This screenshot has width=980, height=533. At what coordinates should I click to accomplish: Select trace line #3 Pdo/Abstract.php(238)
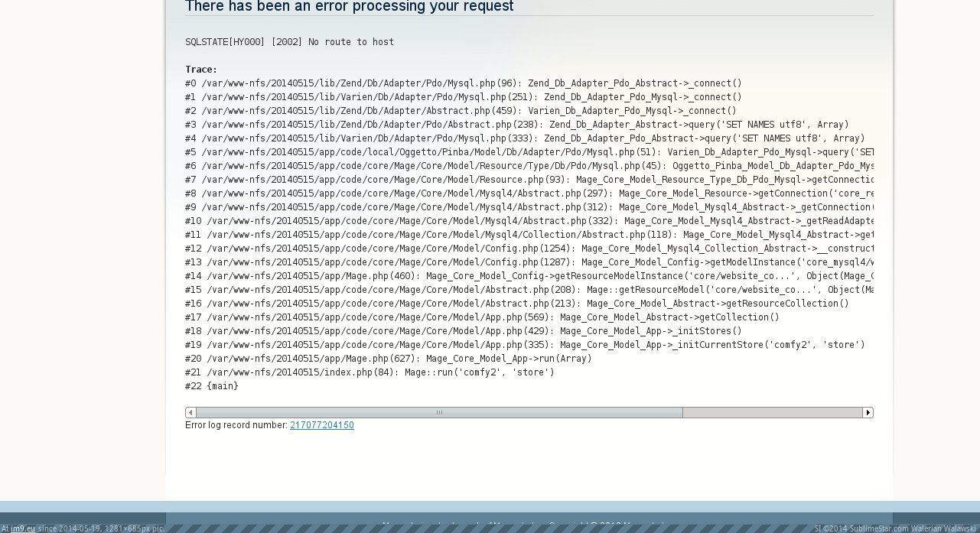coord(517,125)
